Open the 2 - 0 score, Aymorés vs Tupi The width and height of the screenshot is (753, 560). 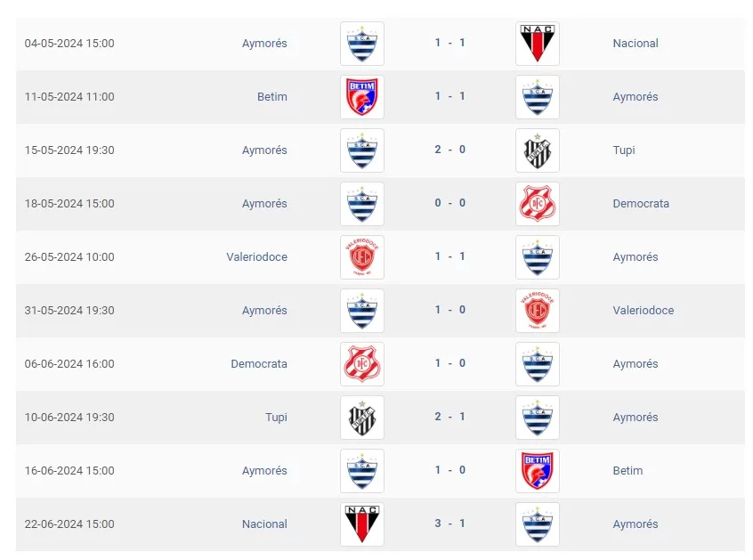tap(450, 150)
